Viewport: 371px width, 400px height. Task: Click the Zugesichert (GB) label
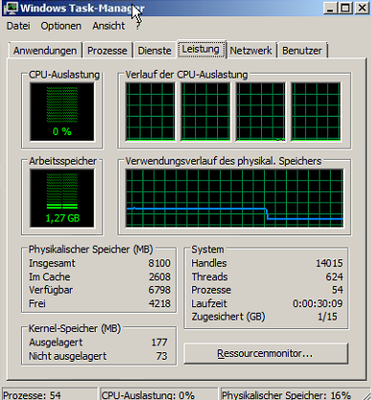(x=228, y=317)
